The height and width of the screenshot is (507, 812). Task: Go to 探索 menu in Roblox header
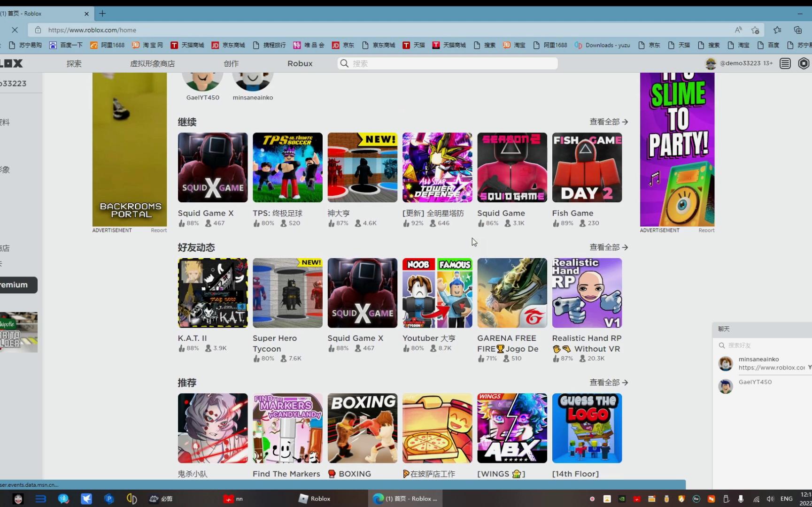pyautogui.click(x=74, y=63)
